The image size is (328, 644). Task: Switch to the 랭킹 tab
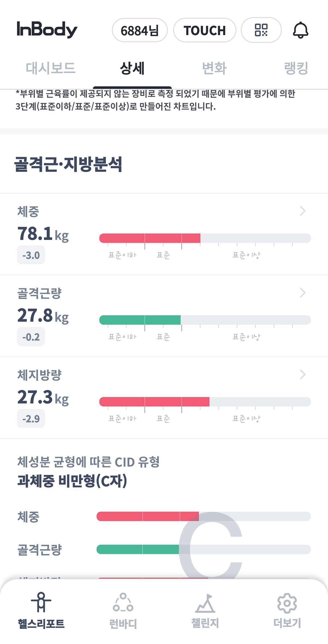point(296,68)
